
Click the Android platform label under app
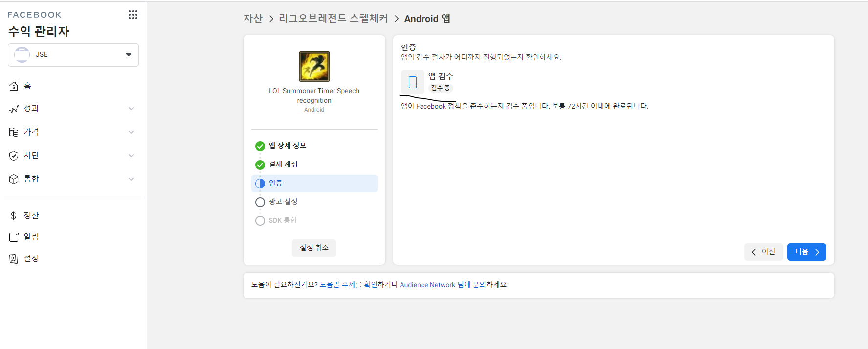[x=314, y=110]
